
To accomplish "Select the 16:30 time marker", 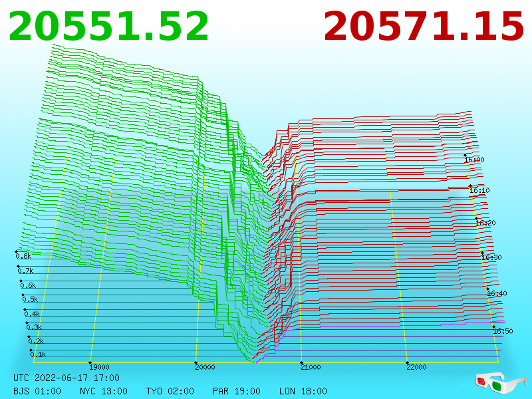I will pyautogui.click(x=491, y=257).
